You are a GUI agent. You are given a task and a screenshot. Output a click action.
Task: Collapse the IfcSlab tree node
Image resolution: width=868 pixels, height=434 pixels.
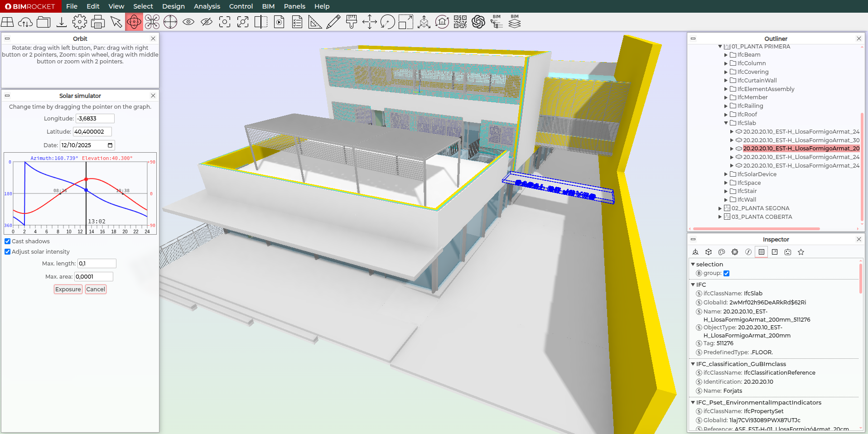(x=726, y=123)
